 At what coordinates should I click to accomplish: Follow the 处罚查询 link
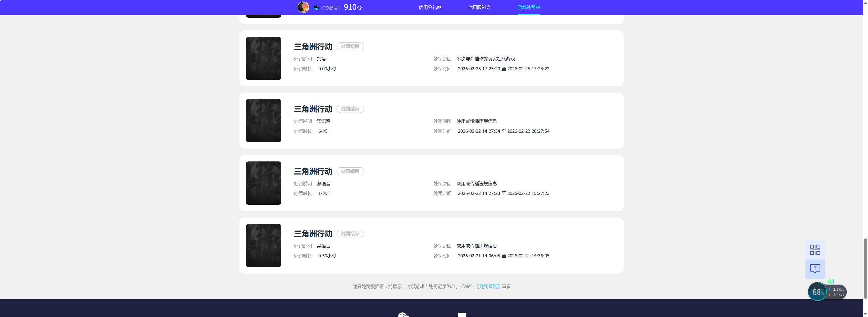point(488,286)
